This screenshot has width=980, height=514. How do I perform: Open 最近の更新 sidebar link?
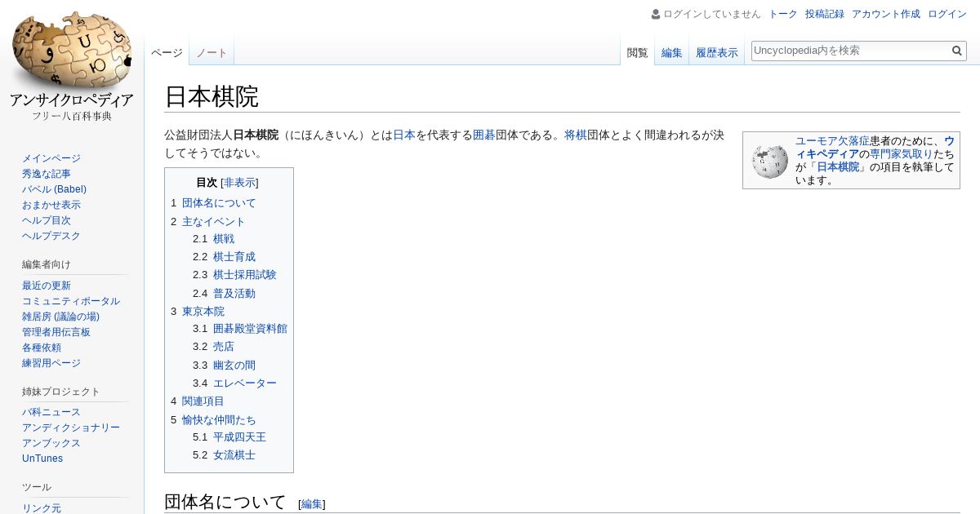[x=47, y=286]
